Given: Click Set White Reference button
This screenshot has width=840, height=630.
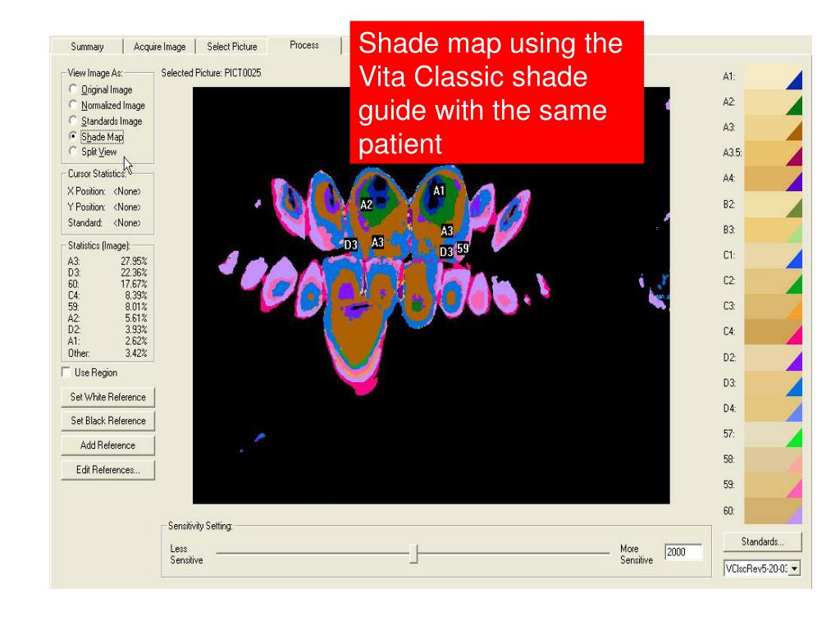Looking at the screenshot, I should pos(107,397).
